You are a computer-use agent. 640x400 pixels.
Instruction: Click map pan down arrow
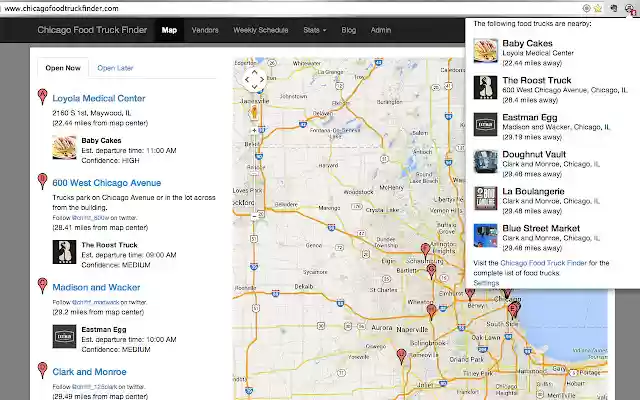coord(254,87)
